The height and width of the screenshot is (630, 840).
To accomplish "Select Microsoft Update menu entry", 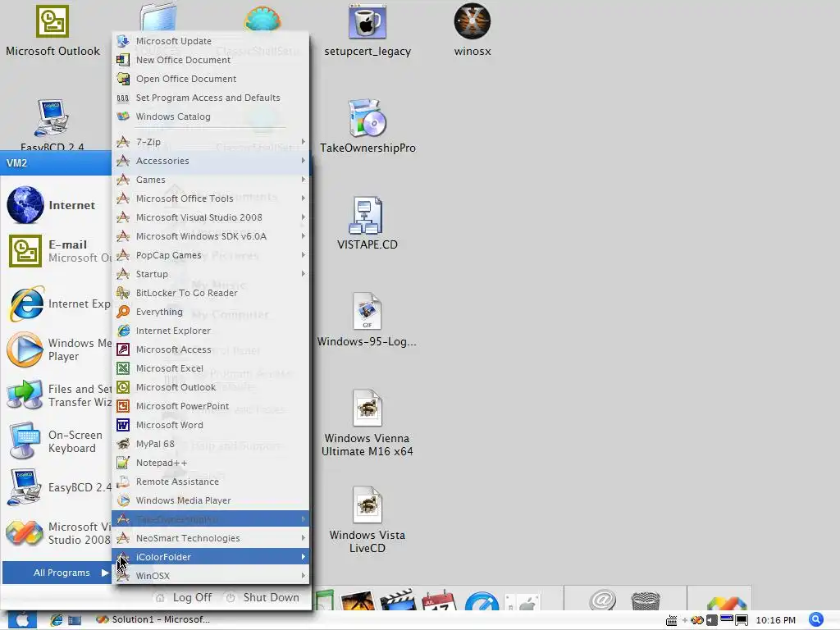I will point(211,41).
